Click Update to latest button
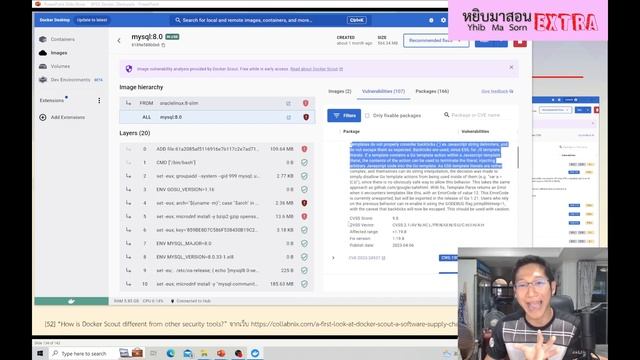Screen dimensions: 640x360 (92, 20)
